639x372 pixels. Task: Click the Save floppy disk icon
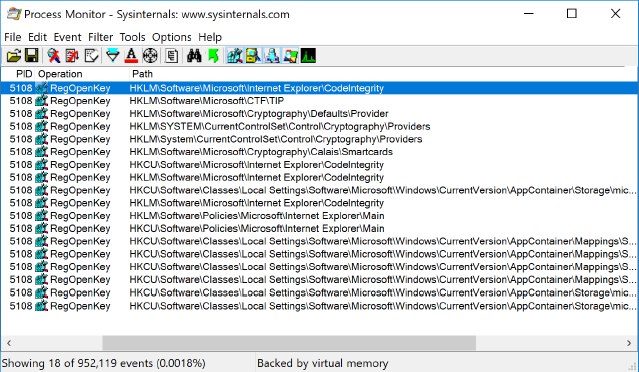pyautogui.click(x=32, y=55)
